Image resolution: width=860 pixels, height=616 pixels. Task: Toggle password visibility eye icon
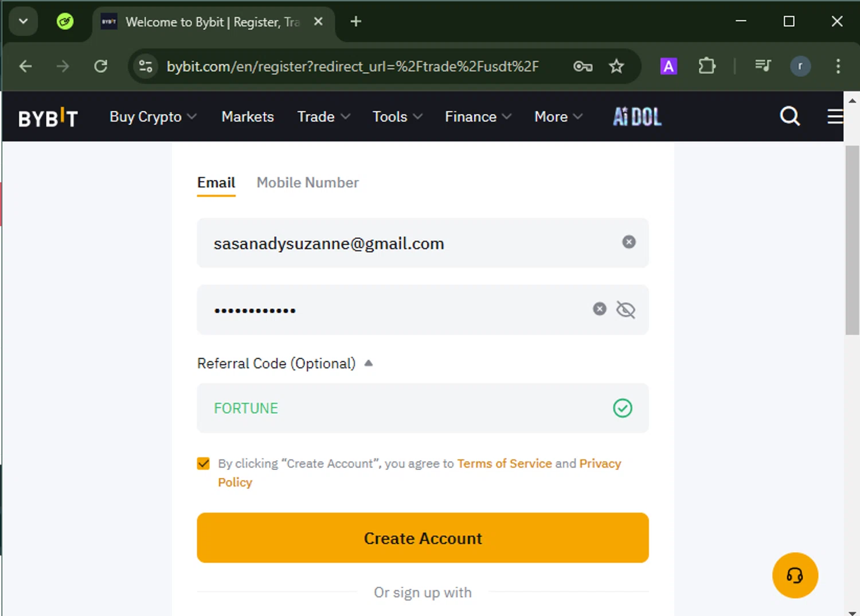click(x=626, y=309)
